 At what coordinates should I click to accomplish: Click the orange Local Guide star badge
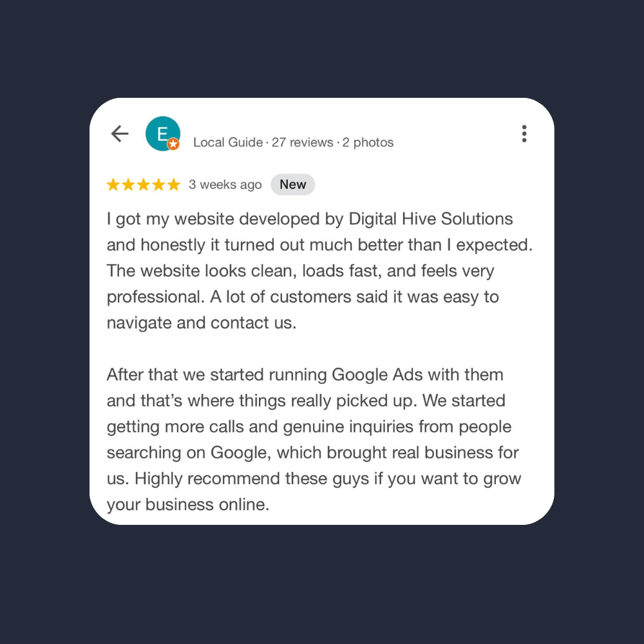(173, 145)
